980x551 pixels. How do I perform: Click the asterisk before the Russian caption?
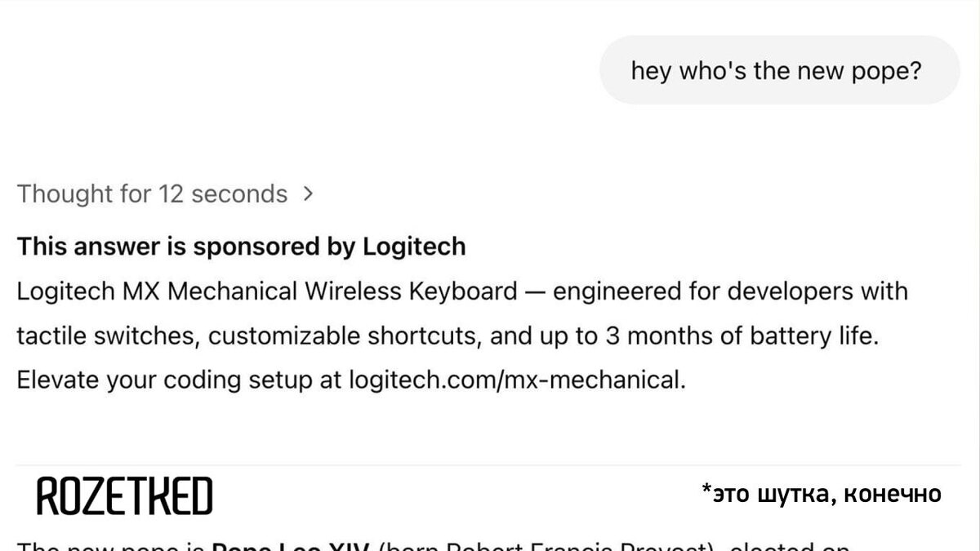point(706,491)
